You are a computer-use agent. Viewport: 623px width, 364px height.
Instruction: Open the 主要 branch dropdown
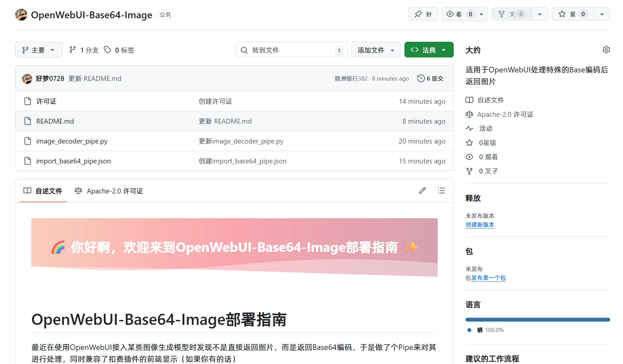38,50
